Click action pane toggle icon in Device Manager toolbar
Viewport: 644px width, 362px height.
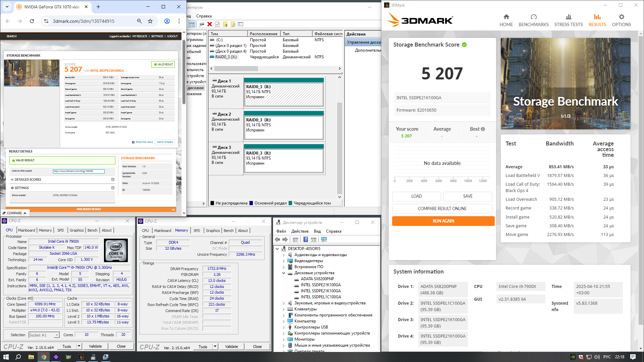point(314,239)
